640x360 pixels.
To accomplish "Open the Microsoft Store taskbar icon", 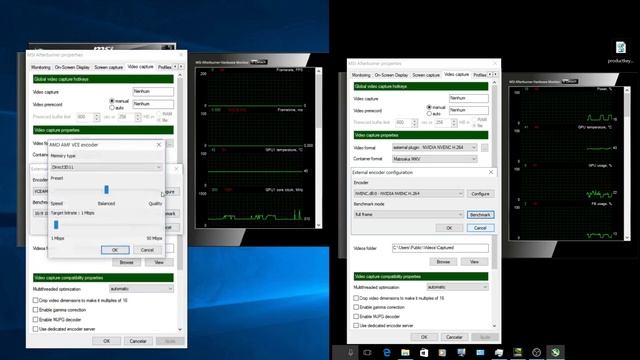I will 424,352.
